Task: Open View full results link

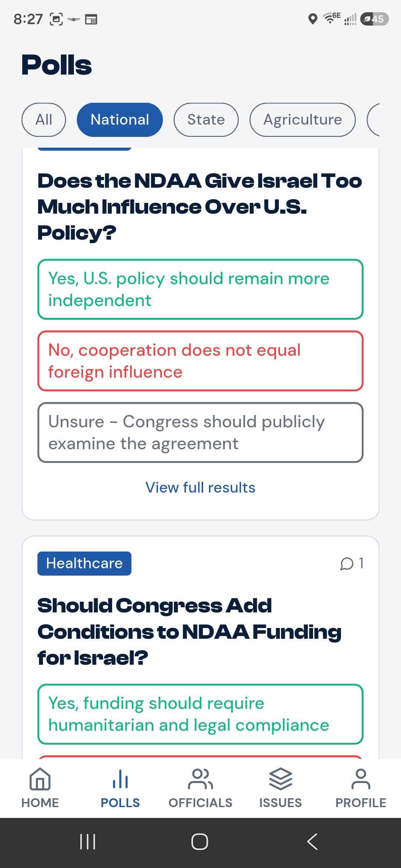Action: (x=200, y=487)
